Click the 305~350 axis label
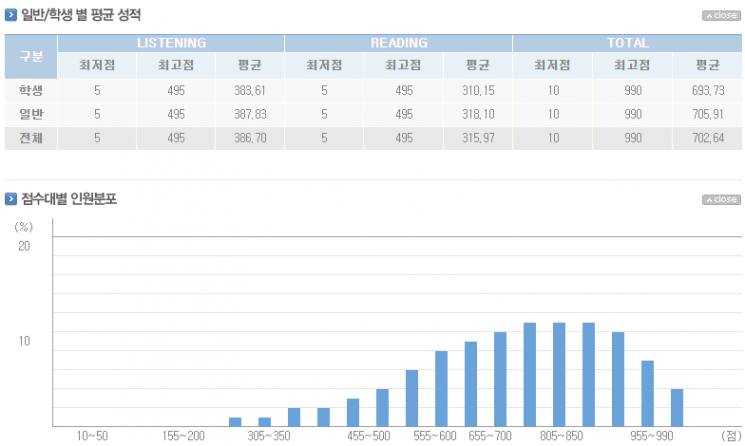The width and height of the screenshot is (745, 446). pos(268,436)
